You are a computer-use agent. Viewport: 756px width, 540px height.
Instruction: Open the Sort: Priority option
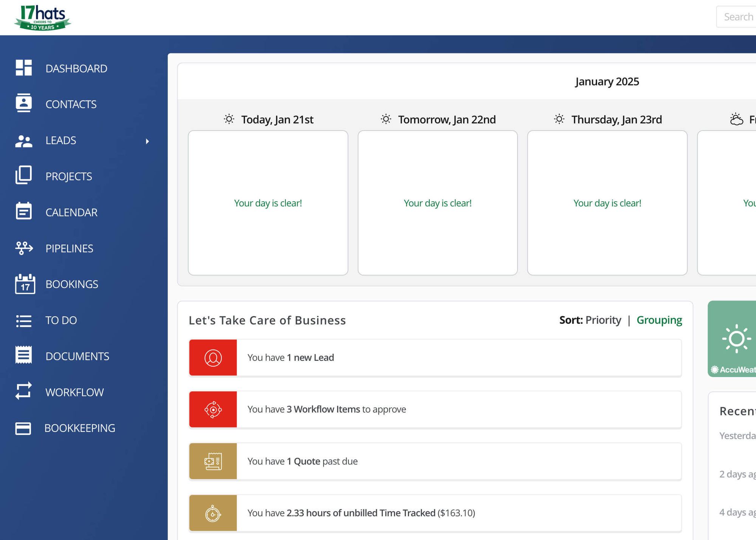[590, 320]
